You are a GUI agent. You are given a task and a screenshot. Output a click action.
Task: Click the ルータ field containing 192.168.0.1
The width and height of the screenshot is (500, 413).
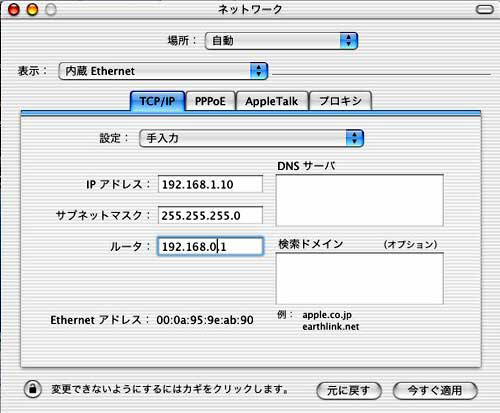tap(210, 247)
